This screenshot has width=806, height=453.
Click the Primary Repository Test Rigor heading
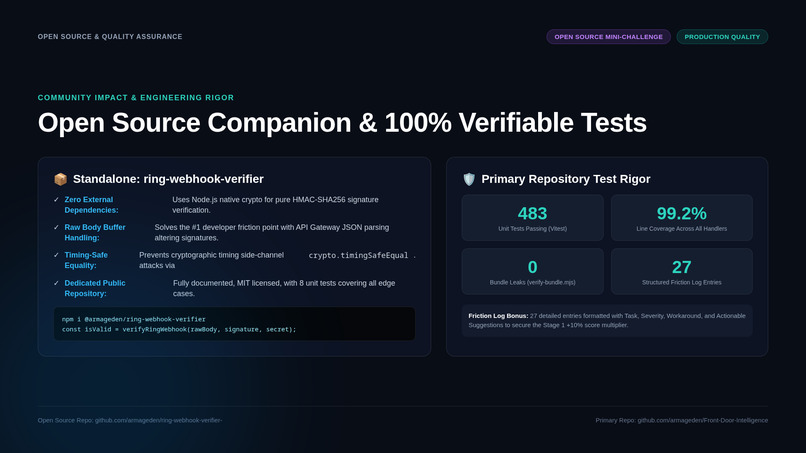pos(566,179)
